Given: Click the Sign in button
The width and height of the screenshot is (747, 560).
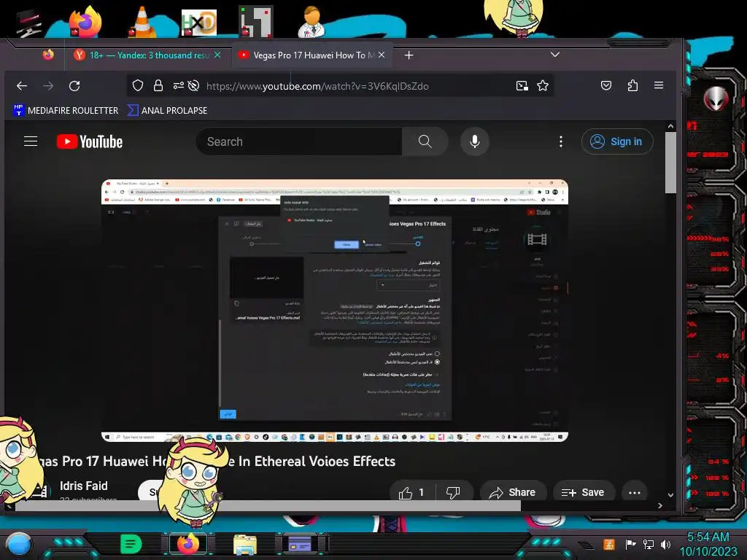Looking at the screenshot, I should coord(617,141).
